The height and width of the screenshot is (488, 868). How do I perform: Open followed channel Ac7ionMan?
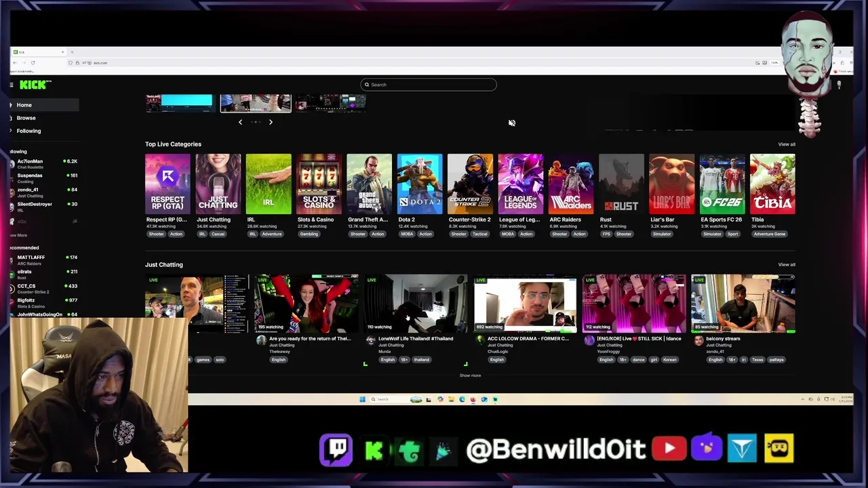pyautogui.click(x=44, y=163)
